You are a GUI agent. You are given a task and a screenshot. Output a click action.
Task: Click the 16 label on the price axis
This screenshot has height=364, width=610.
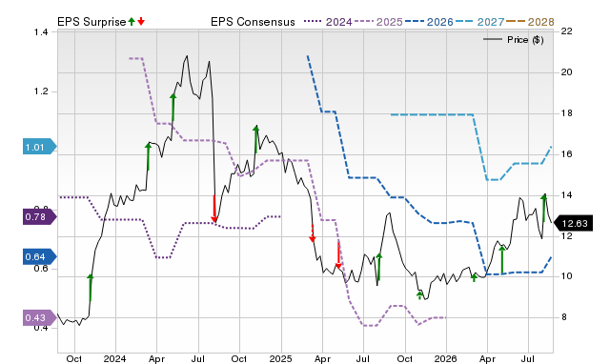(567, 154)
